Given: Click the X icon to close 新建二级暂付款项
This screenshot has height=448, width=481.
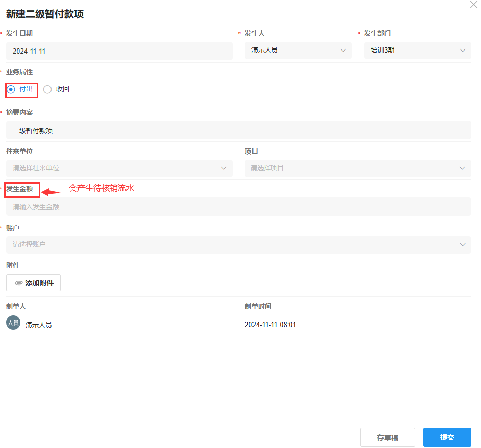Looking at the screenshot, I should [x=473, y=5].
